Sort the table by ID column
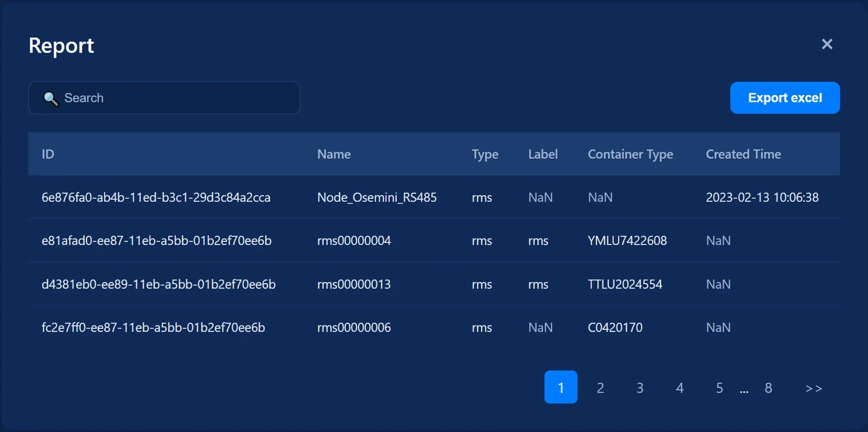This screenshot has width=868, height=432. (x=48, y=154)
